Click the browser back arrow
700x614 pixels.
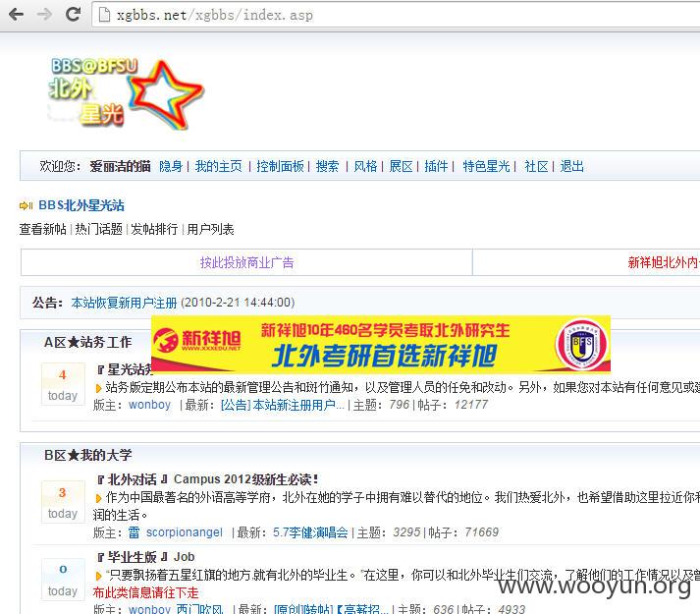click(x=17, y=15)
